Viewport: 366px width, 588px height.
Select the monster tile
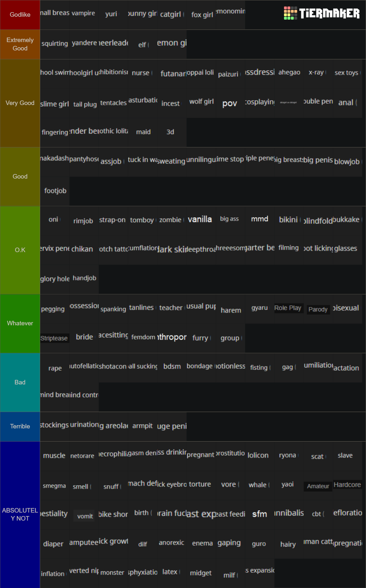pos(113,573)
